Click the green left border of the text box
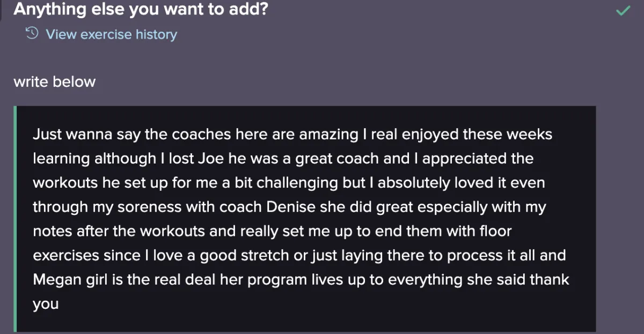The height and width of the screenshot is (334, 644). [x=15, y=219]
